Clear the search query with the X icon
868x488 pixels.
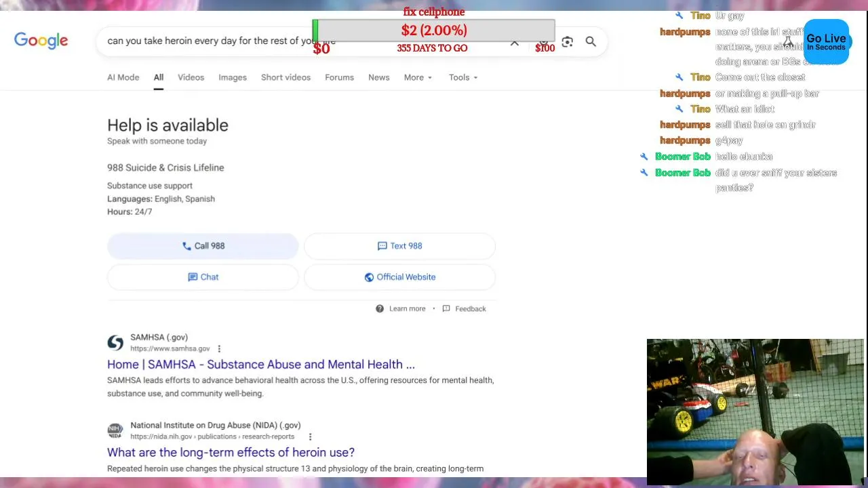point(515,43)
